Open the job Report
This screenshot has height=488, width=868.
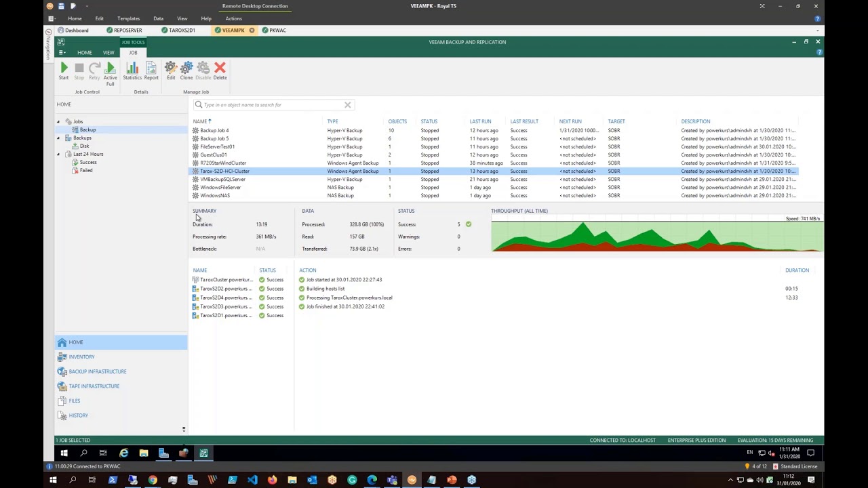[x=151, y=70]
